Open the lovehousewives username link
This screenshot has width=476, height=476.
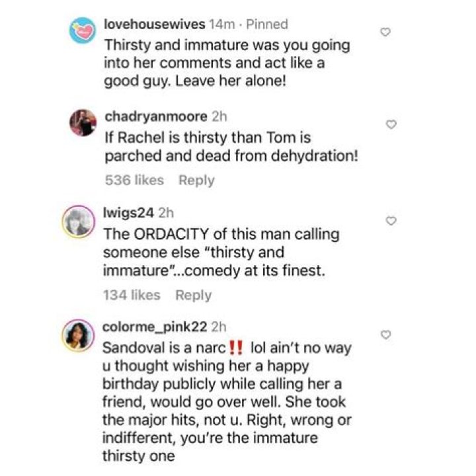154,24
